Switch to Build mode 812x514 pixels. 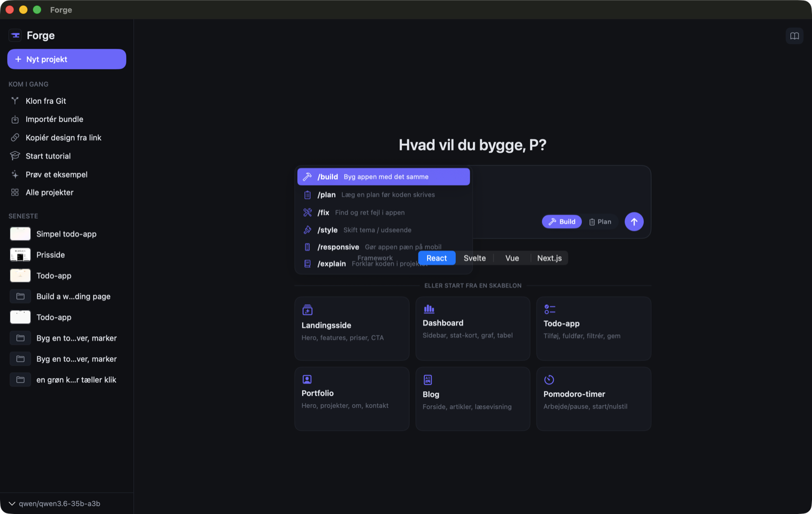(x=562, y=222)
